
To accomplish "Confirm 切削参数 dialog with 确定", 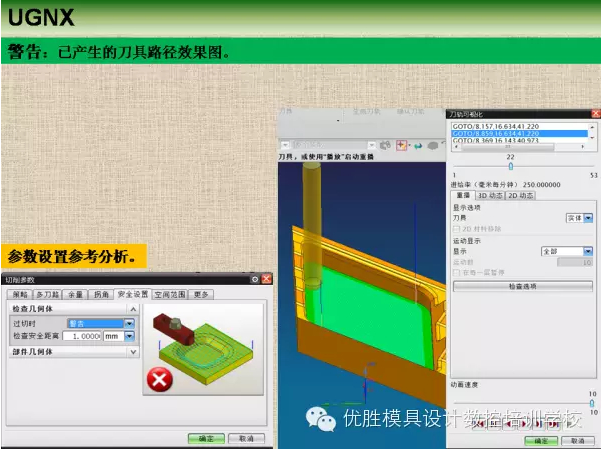I will coord(206,438).
